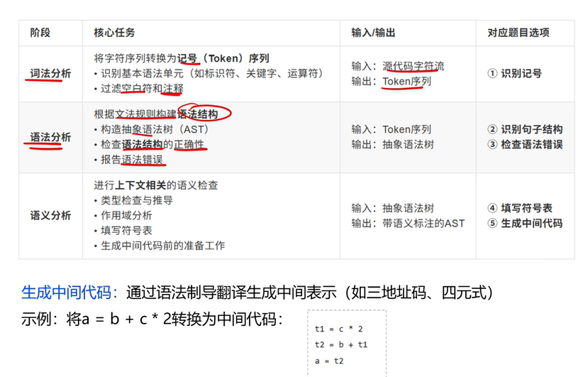Click the 对应题目选项 column header
This screenshot has height=377, width=588.
[518, 33]
